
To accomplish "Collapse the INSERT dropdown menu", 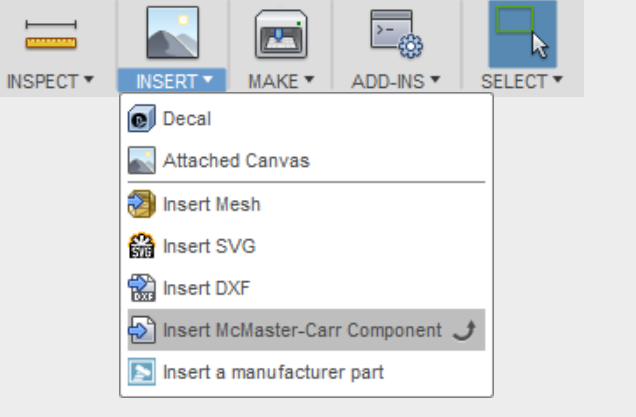I will click(x=172, y=81).
